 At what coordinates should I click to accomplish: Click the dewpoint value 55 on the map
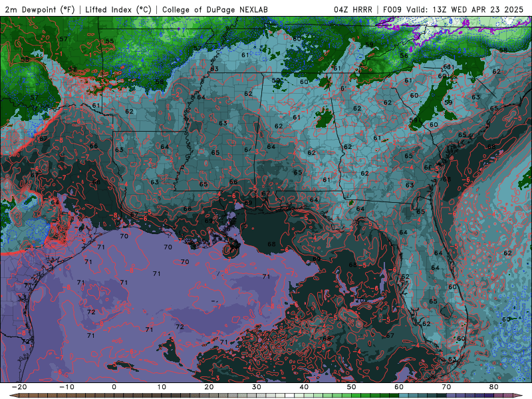(110, 41)
